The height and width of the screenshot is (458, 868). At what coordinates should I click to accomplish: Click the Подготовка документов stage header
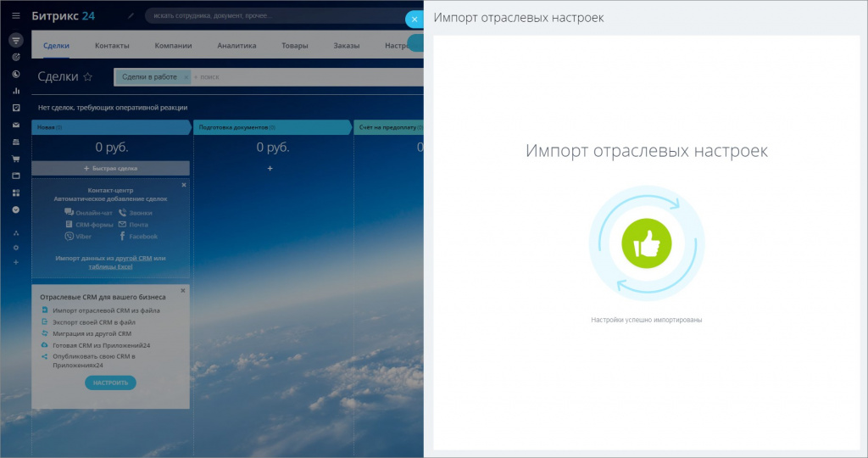(x=272, y=127)
